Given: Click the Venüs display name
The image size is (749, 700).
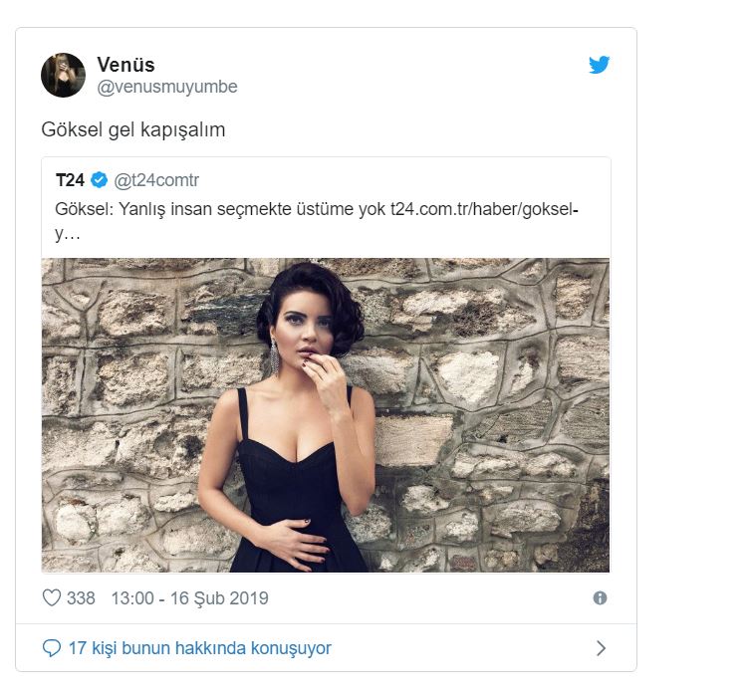Looking at the screenshot, I should pos(125,65).
